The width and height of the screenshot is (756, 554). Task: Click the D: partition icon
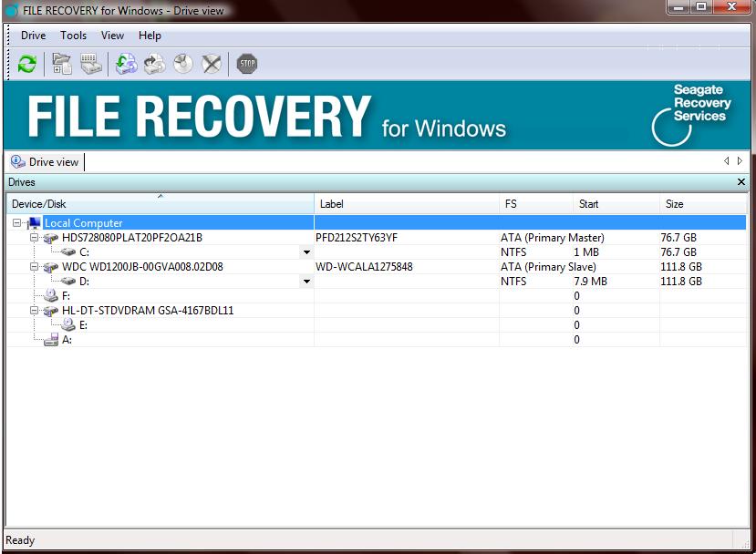tap(68, 282)
